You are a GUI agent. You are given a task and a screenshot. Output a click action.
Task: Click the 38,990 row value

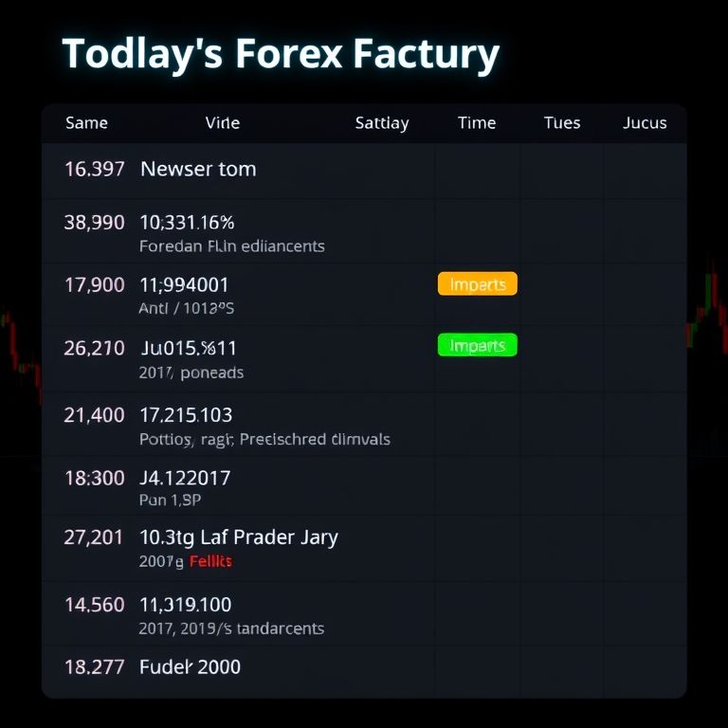tap(94, 223)
